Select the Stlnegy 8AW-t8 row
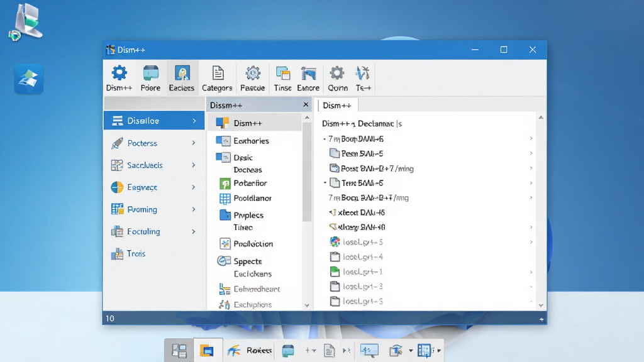The height and width of the screenshot is (362, 644). 427,228
